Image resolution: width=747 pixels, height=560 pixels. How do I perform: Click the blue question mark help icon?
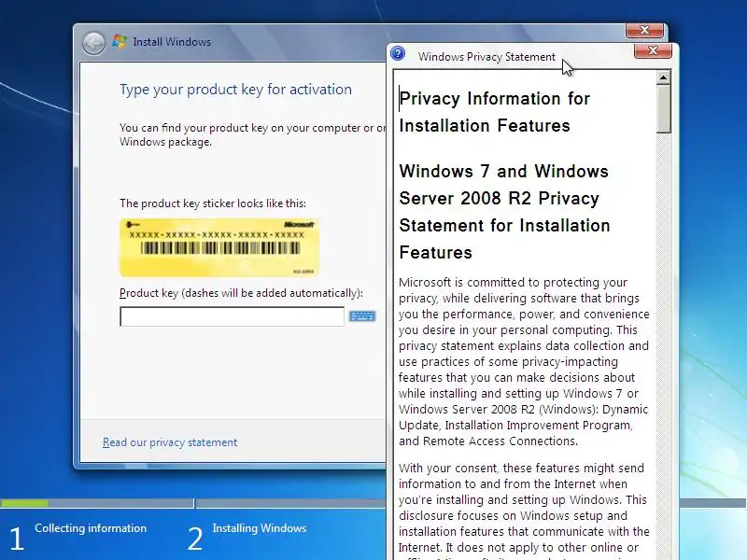coord(398,54)
